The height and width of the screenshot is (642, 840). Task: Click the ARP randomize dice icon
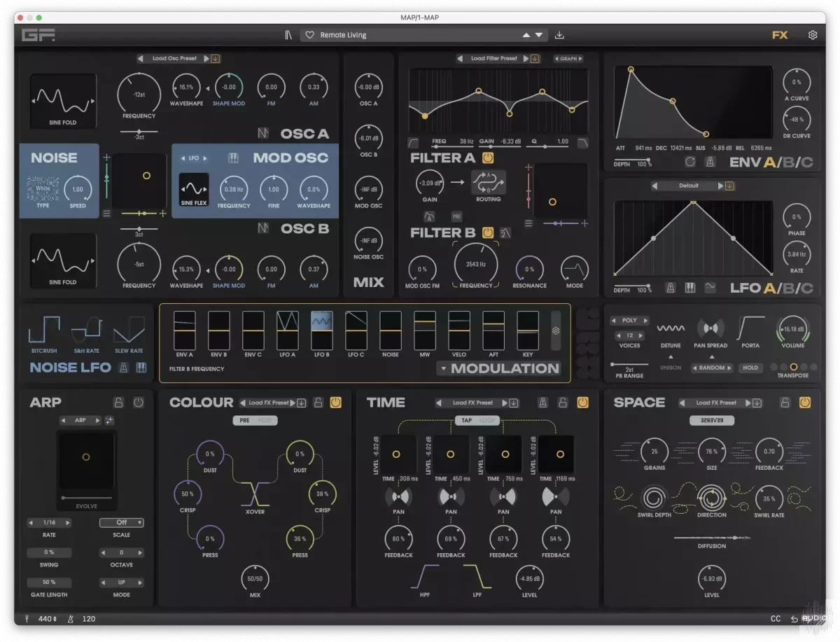(x=108, y=420)
